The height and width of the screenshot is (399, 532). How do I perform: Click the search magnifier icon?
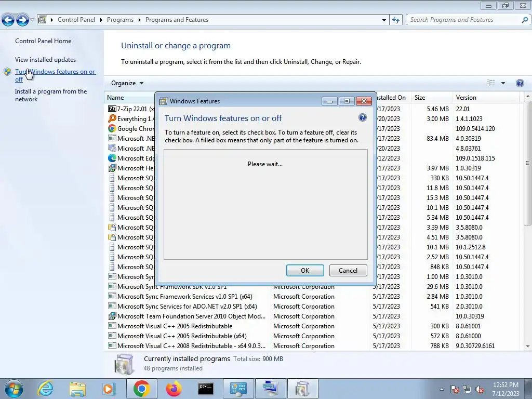click(525, 20)
